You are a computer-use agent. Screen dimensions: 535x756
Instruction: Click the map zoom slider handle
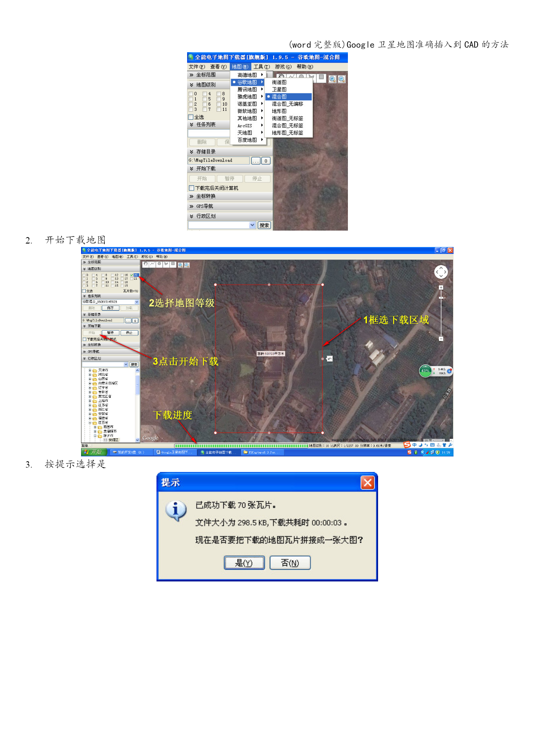click(441, 298)
